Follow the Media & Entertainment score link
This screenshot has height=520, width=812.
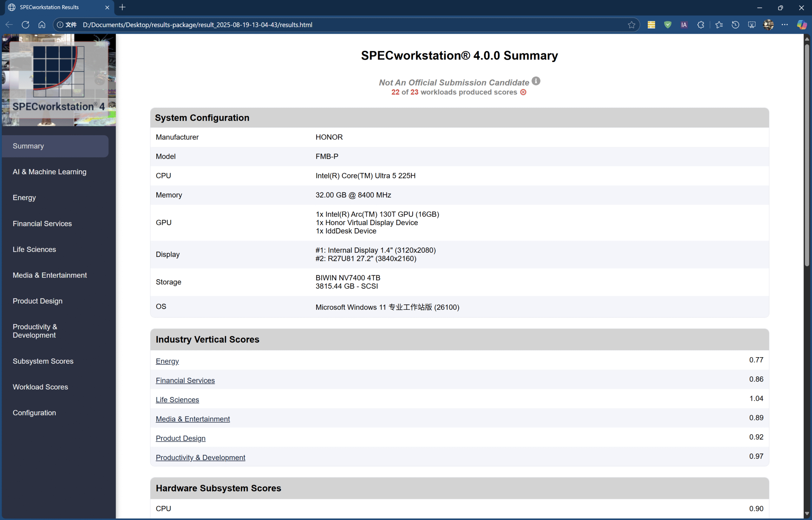pyautogui.click(x=193, y=419)
